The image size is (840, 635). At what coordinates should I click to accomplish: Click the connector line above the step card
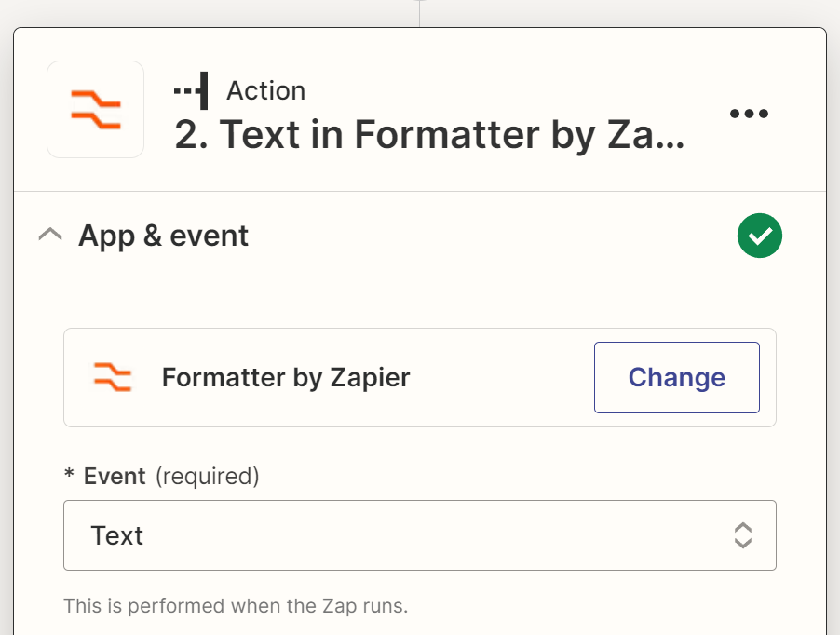[420, 13]
